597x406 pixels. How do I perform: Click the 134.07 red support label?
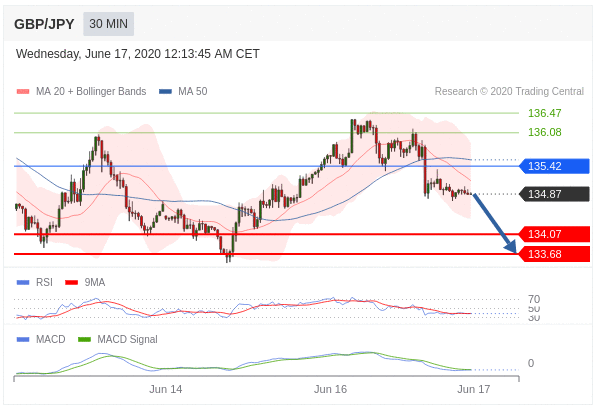click(x=554, y=234)
